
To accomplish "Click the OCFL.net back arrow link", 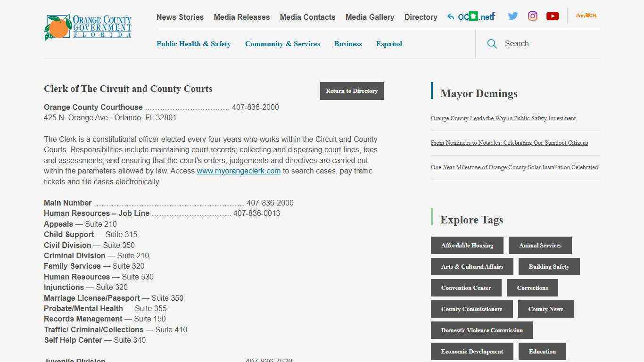I will click(470, 16).
